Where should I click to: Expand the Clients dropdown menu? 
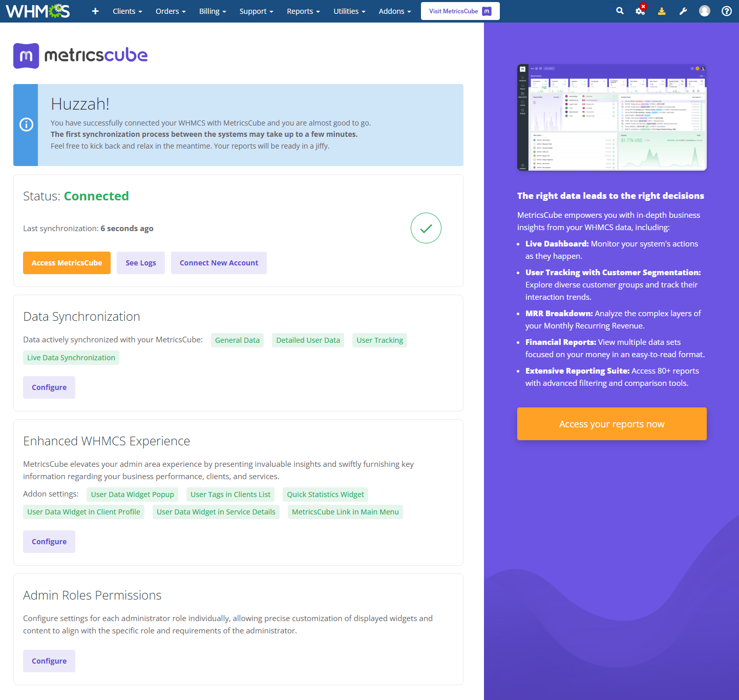(x=128, y=11)
